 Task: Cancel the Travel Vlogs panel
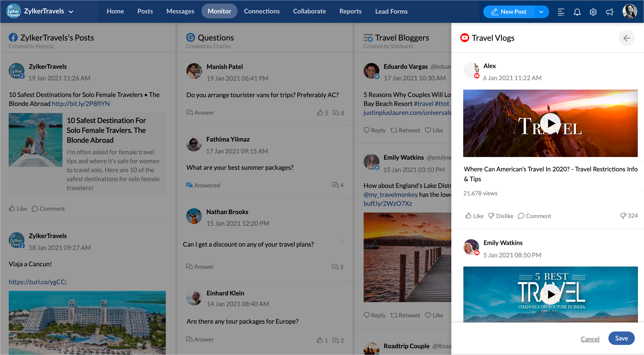point(590,339)
